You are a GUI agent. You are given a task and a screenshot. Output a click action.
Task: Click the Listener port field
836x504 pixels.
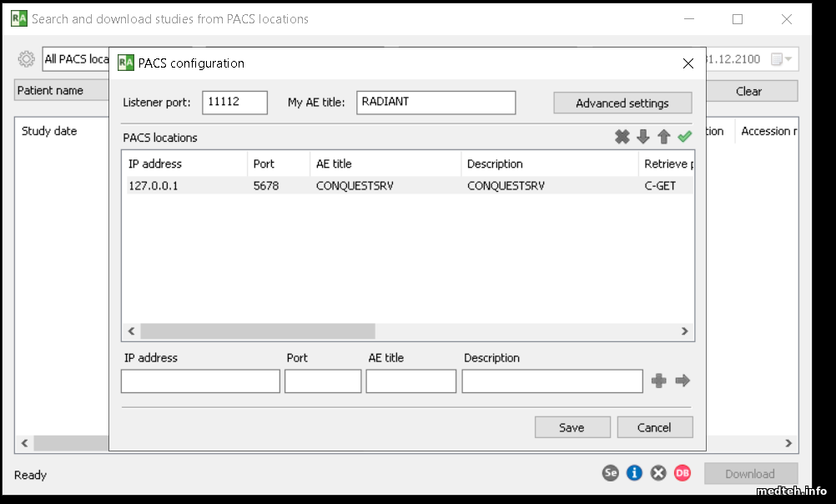tap(234, 103)
